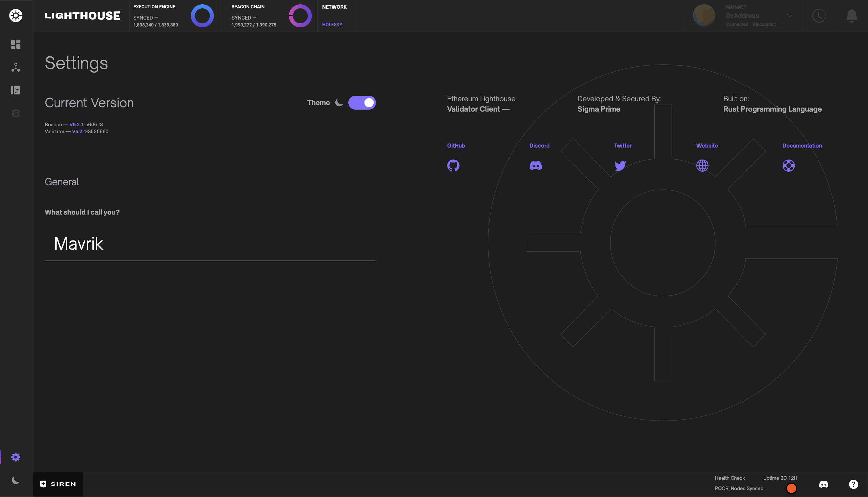Open the validator management nodes icon
The height and width of the screenshot is (497, 868).
(x=16, y=67)
